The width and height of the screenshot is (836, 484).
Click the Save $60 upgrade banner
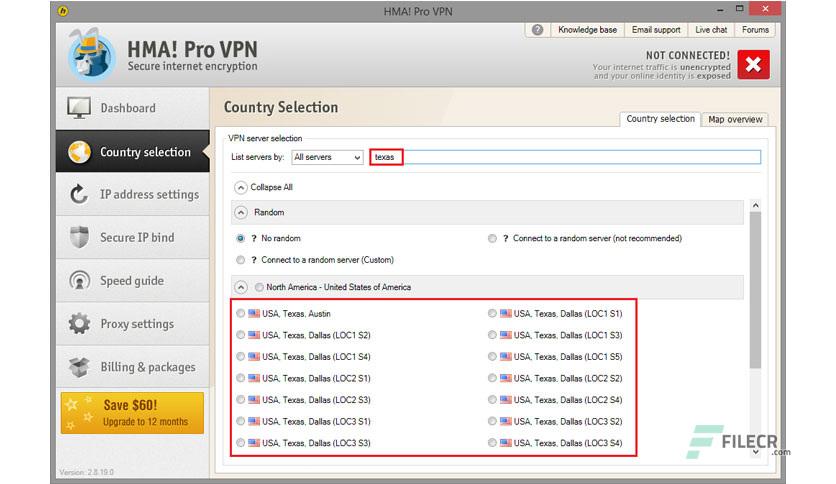[x=132, y=413]
